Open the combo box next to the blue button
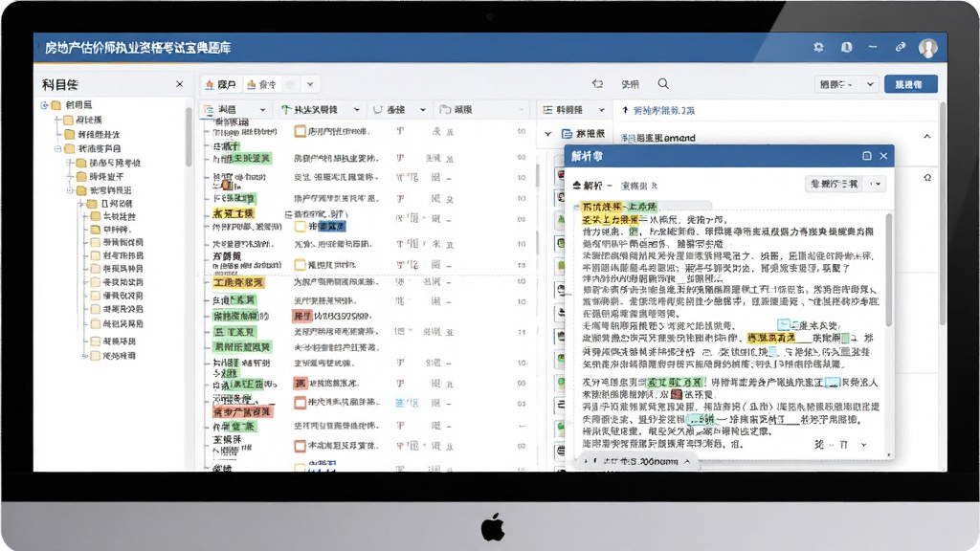980x551 pixels. pyautogui.click(x=847, y=84)
